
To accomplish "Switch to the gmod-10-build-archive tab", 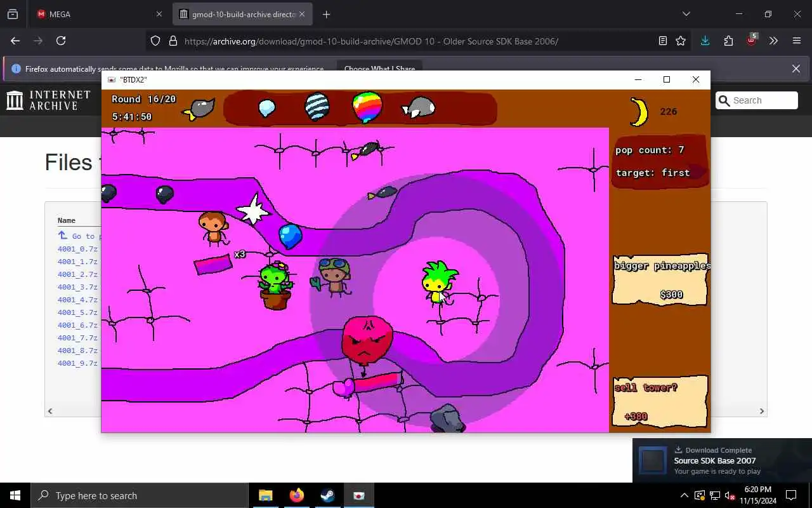I will 243,14.
